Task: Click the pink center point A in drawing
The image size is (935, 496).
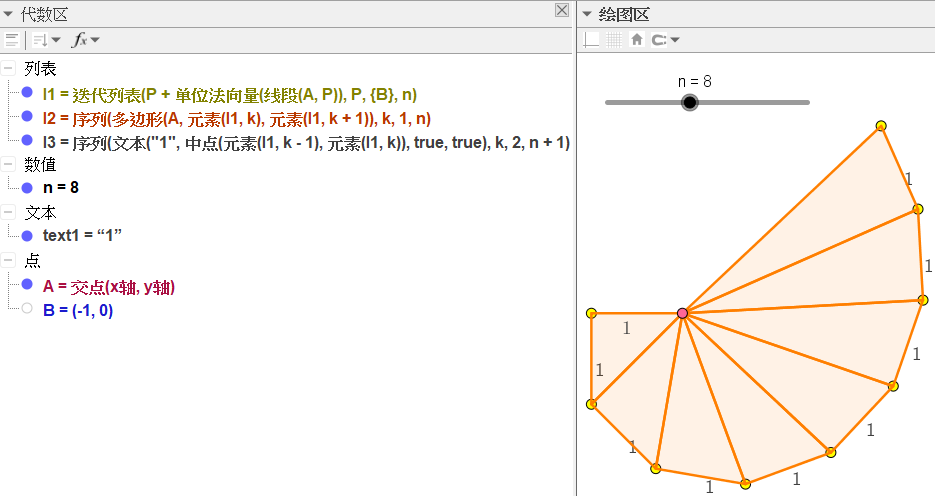Action: tap(683, 313)
